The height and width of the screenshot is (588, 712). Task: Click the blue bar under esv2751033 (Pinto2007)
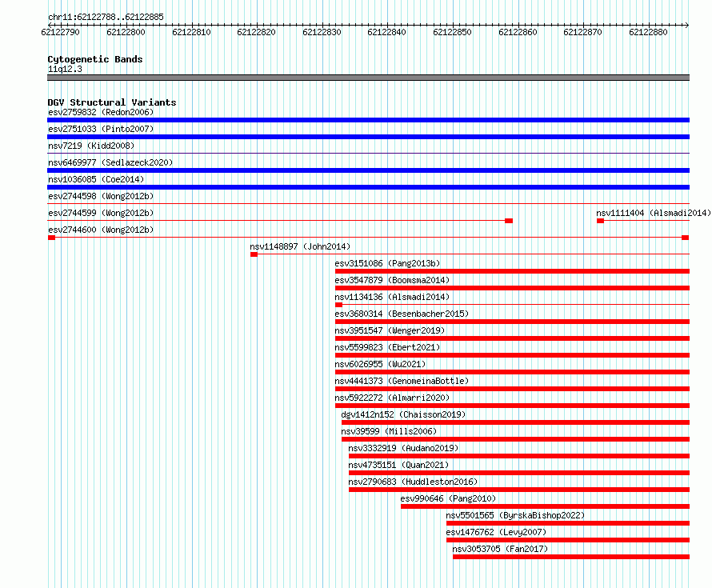click(368, 137)
